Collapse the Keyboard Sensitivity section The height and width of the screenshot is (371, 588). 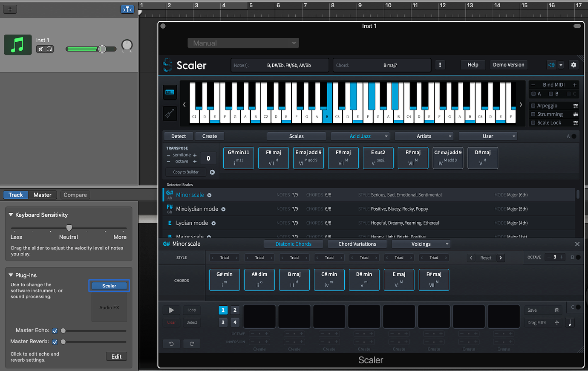[11, 215]
